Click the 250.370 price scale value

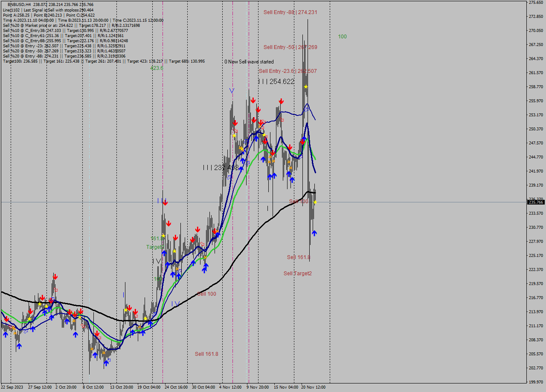[x=536, y=129]
